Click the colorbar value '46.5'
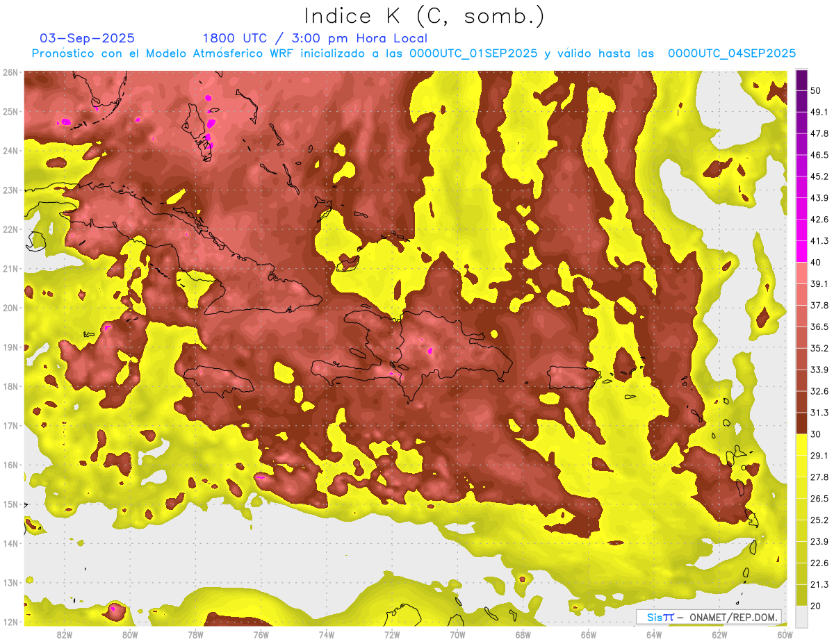The height and width of the screenshot is (644, 834). pos(819,155)
